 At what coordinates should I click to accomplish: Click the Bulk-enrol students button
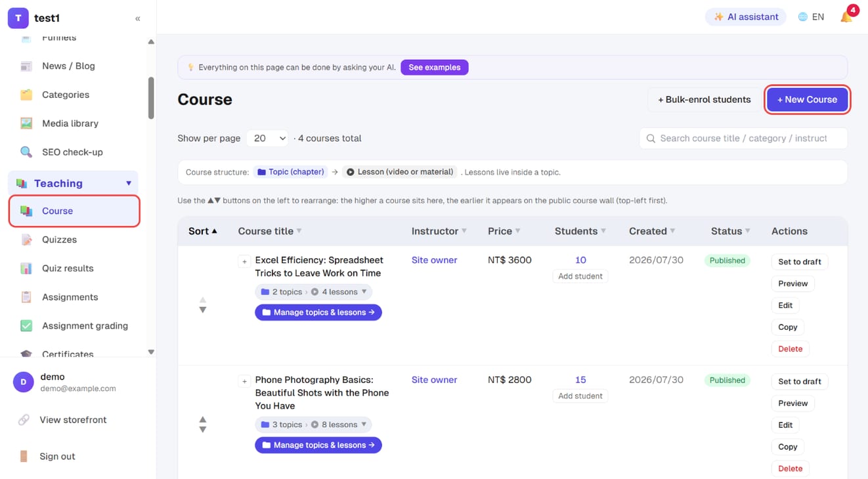[x=704, y=100]
